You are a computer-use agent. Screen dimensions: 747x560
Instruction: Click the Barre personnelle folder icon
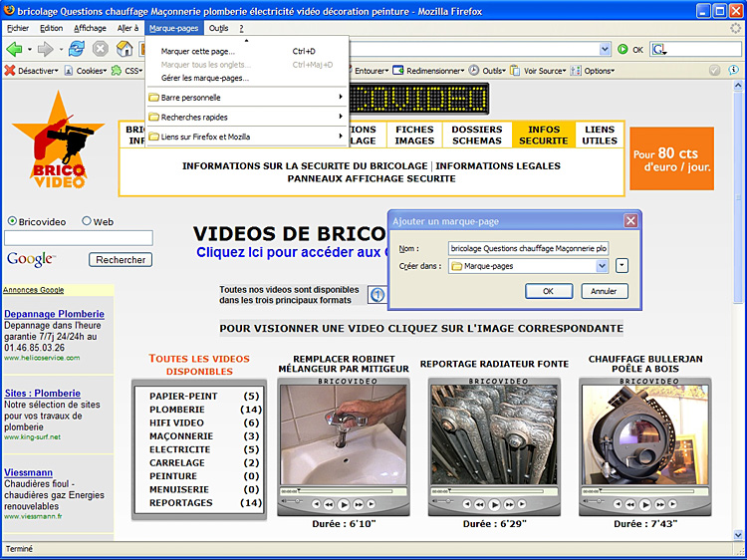153,98
